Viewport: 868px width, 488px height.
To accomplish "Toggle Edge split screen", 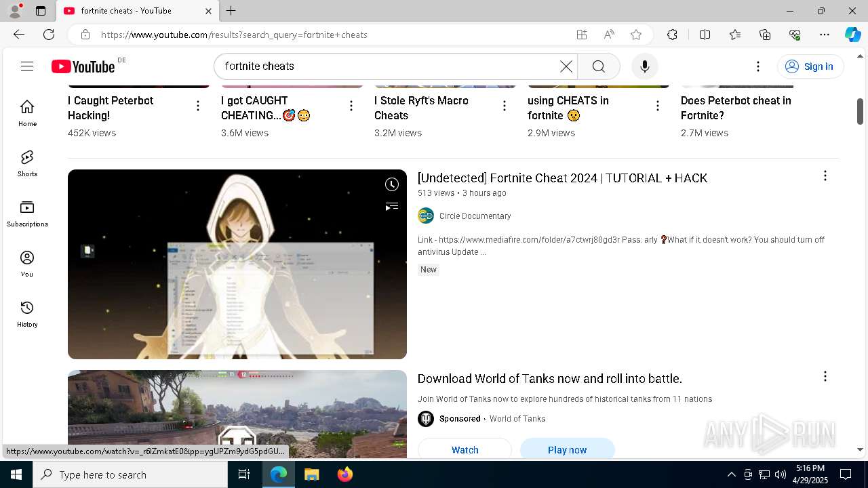I will (x=705, y=35).
